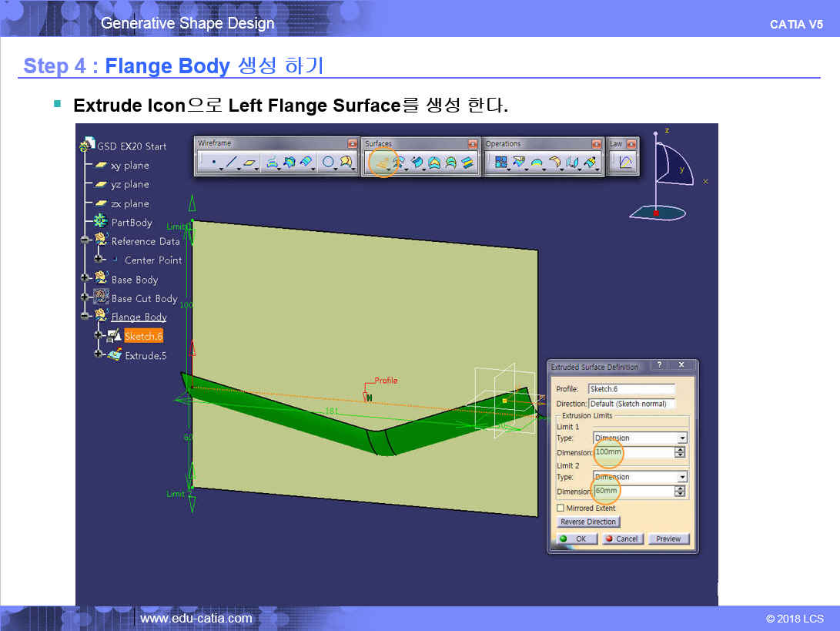Select the Circle tool in Wireframe toolbar
This screenshot has width=840, height=631.
coord(328,163)
